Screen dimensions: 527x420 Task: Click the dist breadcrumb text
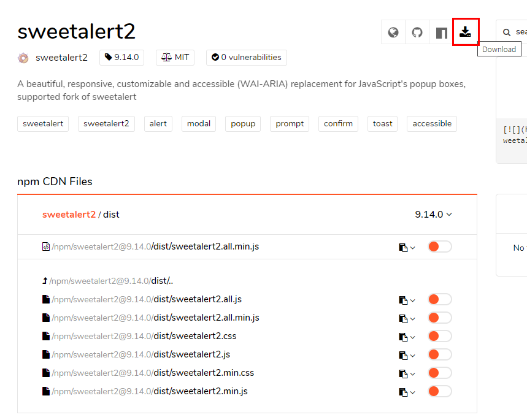coord(111,215)
